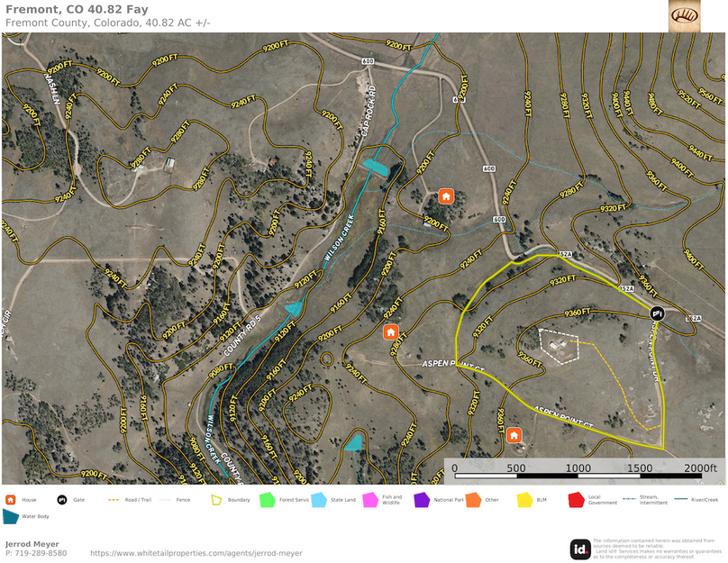728x563 pixels.
Task: Click the House icon in the legend
Action: coord(10,500)
